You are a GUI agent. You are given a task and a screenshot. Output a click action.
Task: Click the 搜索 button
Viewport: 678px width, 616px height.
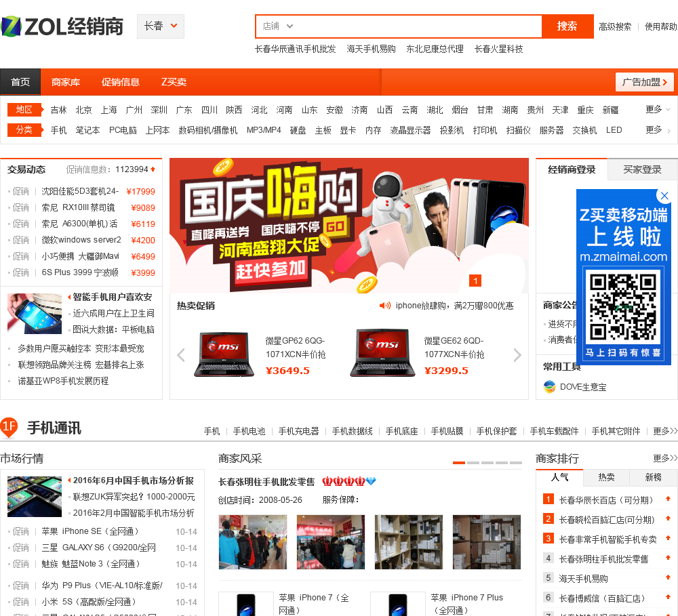point(567,26)
